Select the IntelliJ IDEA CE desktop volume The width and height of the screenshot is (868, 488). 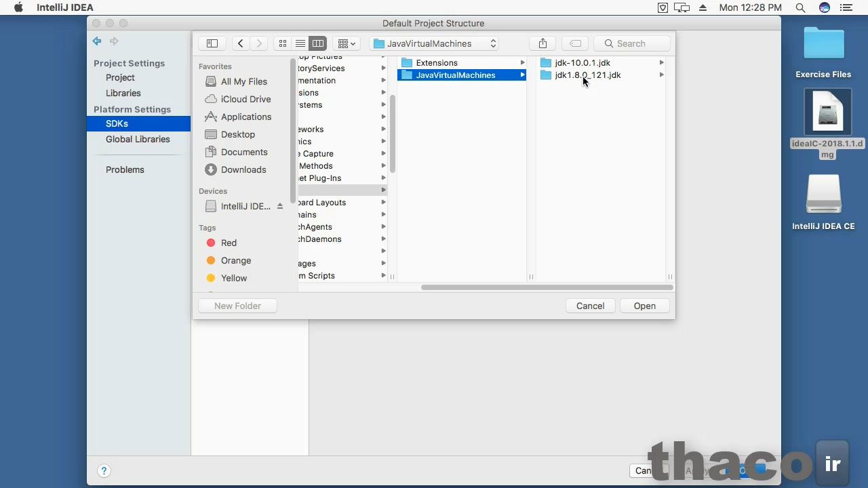point(824,202)
